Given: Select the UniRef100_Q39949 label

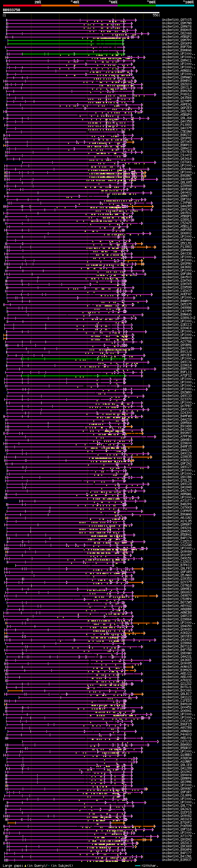Looking at the screenshot, I should (177, 186).
